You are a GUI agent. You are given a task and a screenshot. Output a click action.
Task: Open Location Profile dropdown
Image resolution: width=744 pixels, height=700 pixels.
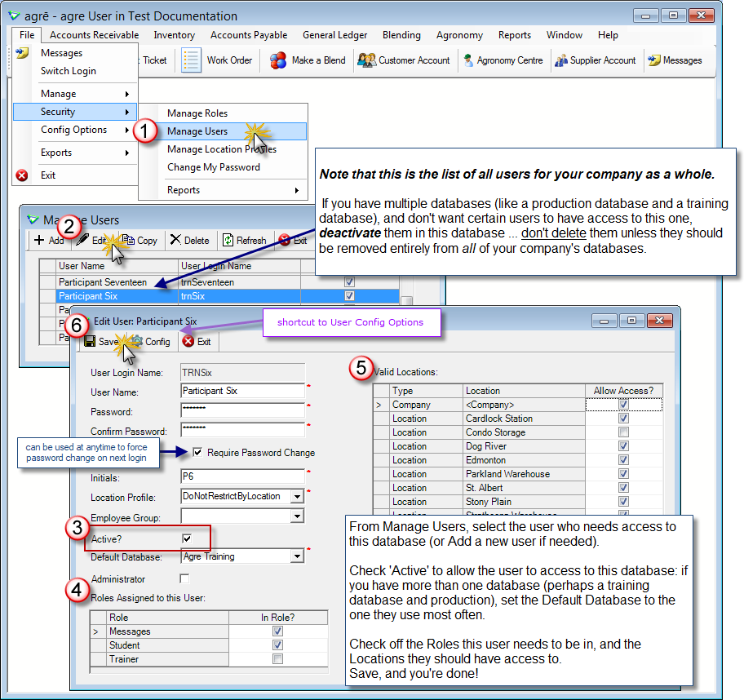[x=297, y=496]
